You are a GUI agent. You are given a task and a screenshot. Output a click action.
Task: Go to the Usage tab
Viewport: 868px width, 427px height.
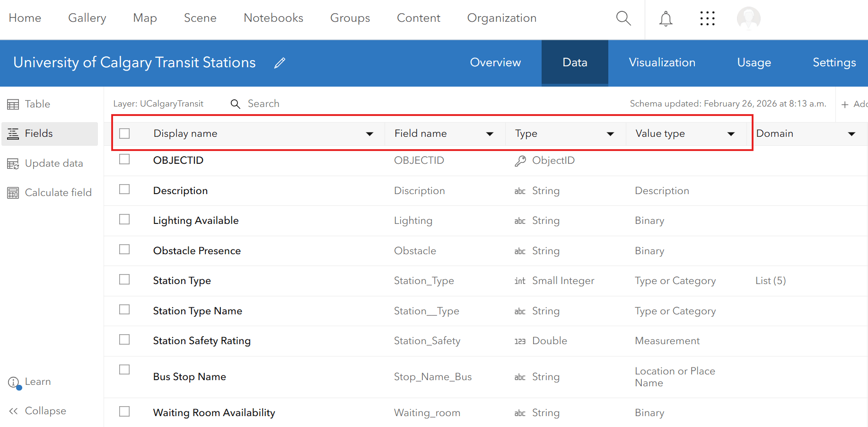tap(754, 62)
